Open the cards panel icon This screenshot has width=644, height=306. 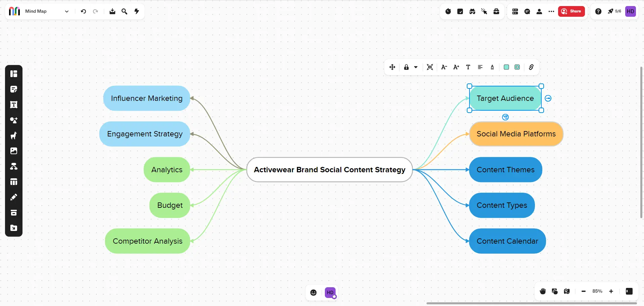click(x=515, y=11)
